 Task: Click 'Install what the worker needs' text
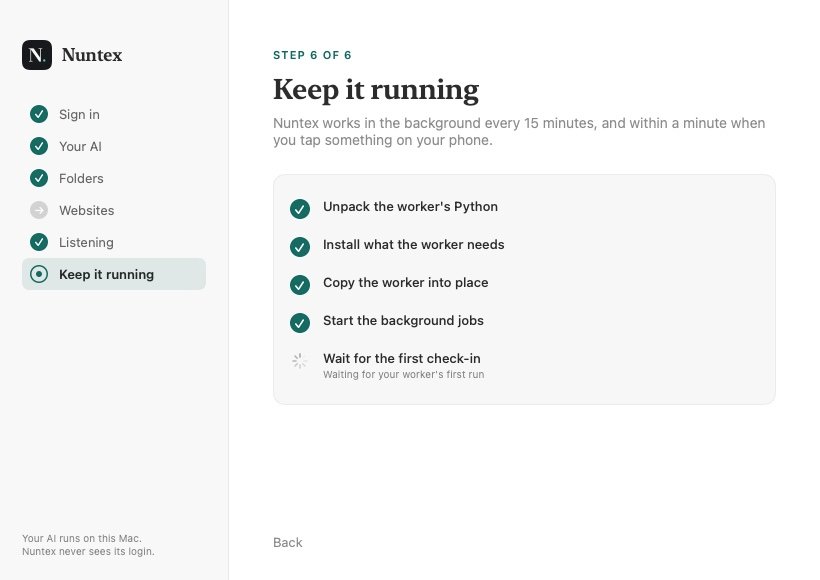(x=413, y=244)
